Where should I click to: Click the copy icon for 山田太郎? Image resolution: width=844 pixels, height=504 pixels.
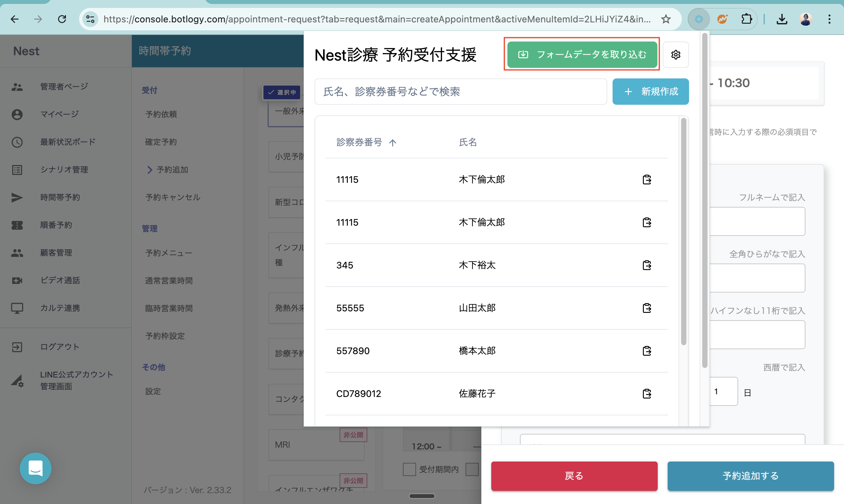click(x=647, y=308)
